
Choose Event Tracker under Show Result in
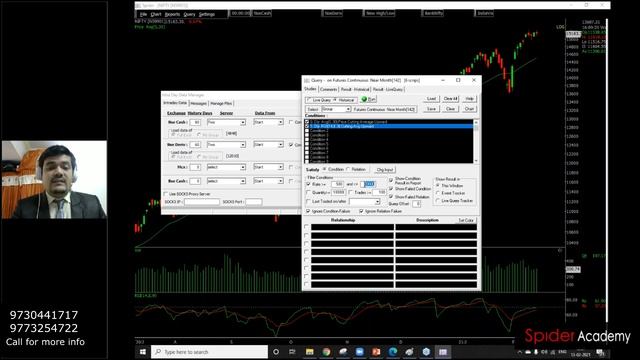pyautogui.click(x=438, y=193)
